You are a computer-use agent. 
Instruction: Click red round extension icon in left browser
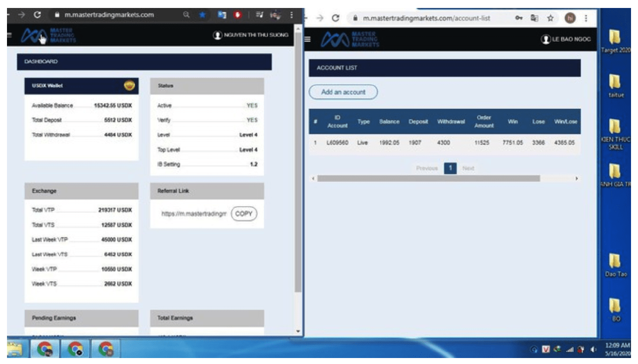coord(238,15)
